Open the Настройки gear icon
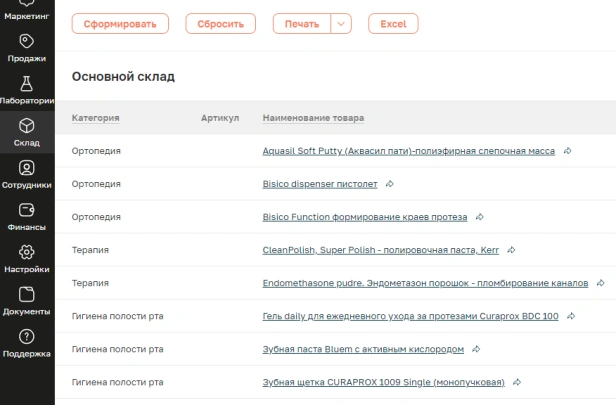The image size is (616, 405). (27, 252)
